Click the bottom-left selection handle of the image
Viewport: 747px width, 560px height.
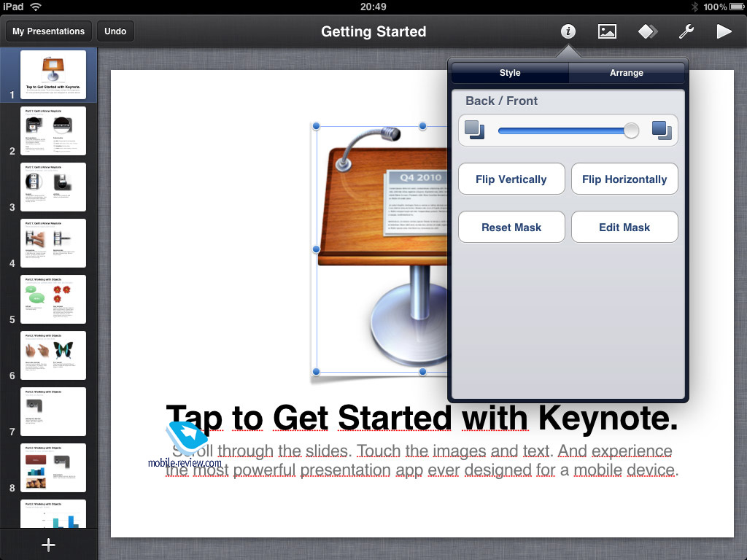(x=316, y=371)
